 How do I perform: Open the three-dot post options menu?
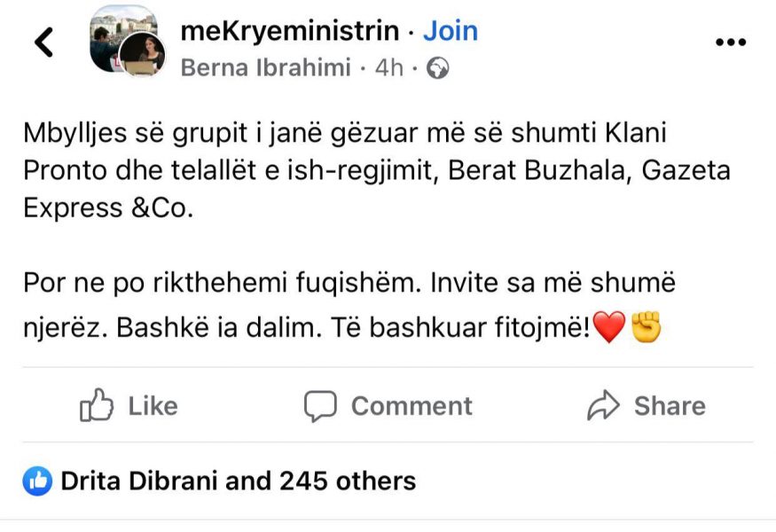(730, 43)
